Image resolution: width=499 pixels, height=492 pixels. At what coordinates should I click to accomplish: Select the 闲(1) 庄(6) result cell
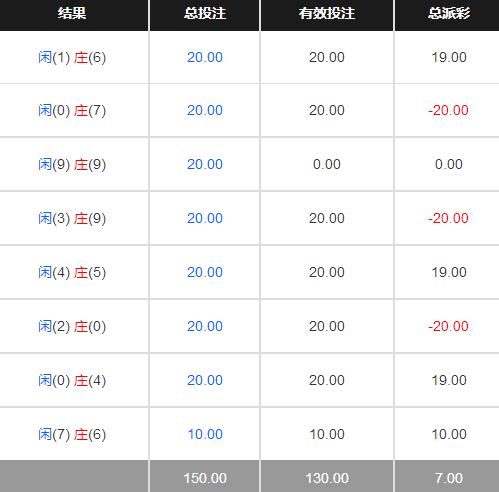pyautogui.click(x=74, y=57)
